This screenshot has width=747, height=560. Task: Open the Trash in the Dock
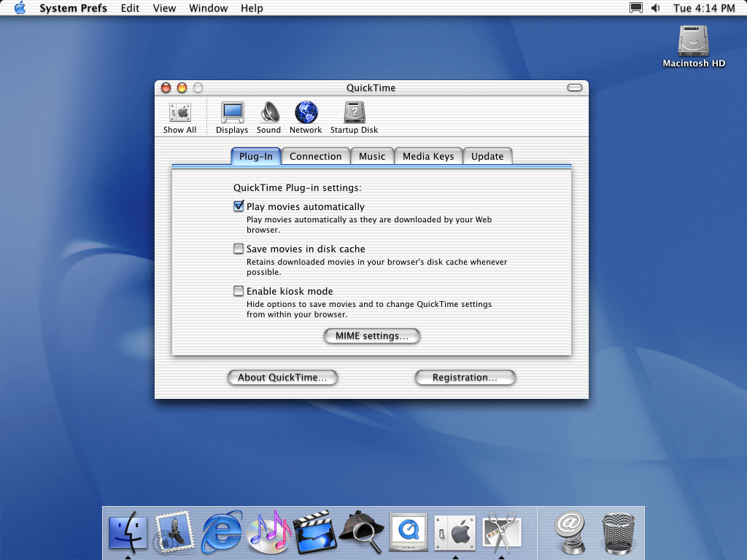pyautogui.click(x=619, y=531)
